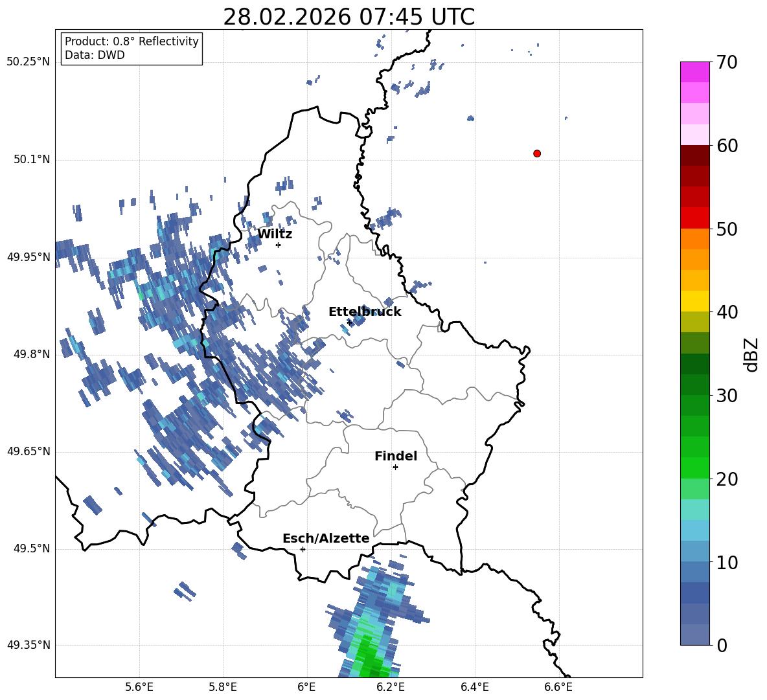Click the 5.6°E longitude label
The image size is (767, 700).
pyautogui.click(x=139, y=688)
